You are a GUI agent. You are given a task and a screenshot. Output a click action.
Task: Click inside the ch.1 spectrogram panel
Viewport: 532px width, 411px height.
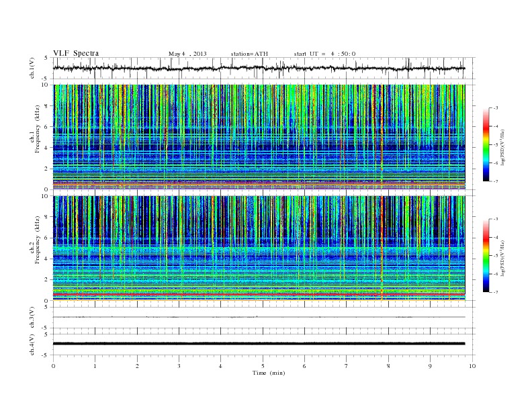tap(259, 137)
